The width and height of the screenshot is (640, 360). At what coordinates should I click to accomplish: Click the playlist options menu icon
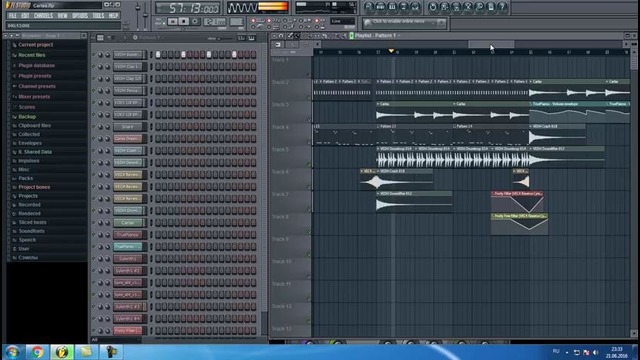pos(274,36)
